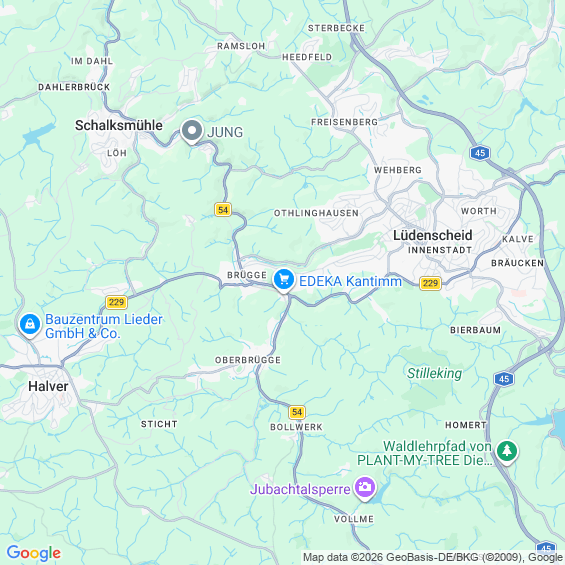Click the route 229 shield near Halver
This screenshot has width=565, height=565.
116,302
